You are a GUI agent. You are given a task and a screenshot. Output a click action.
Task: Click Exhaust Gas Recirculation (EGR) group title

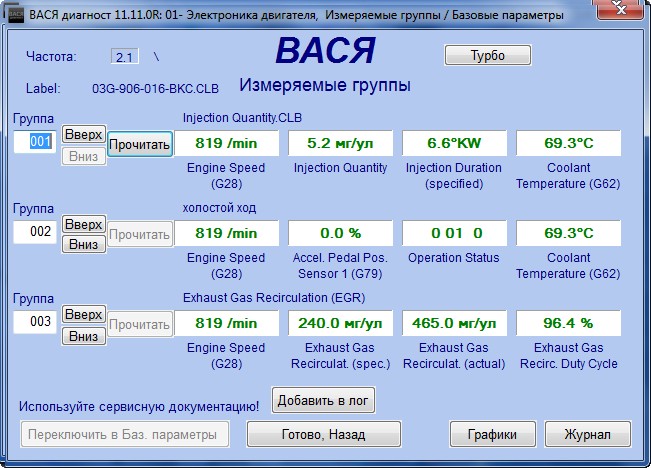(x=274, y=298)
